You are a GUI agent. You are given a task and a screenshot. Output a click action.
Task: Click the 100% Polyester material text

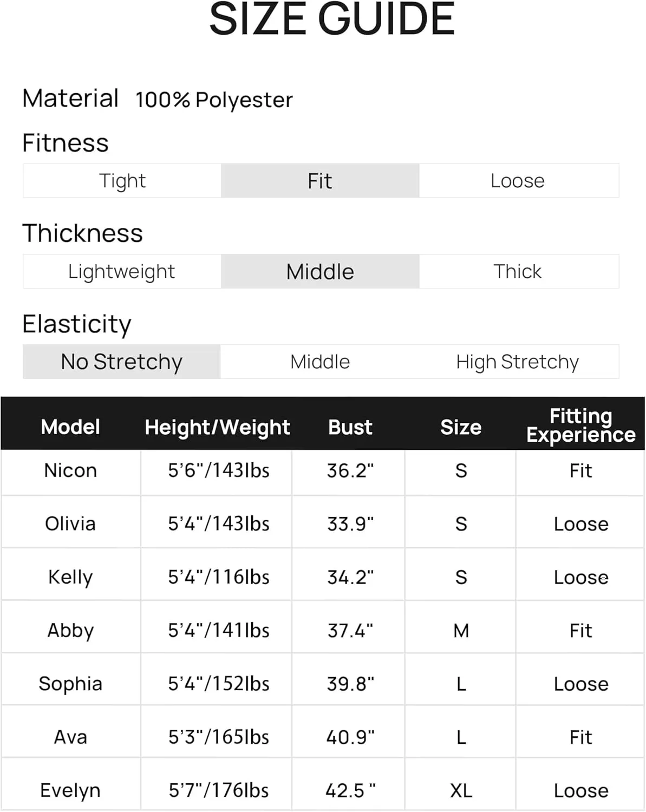(214, 100)
